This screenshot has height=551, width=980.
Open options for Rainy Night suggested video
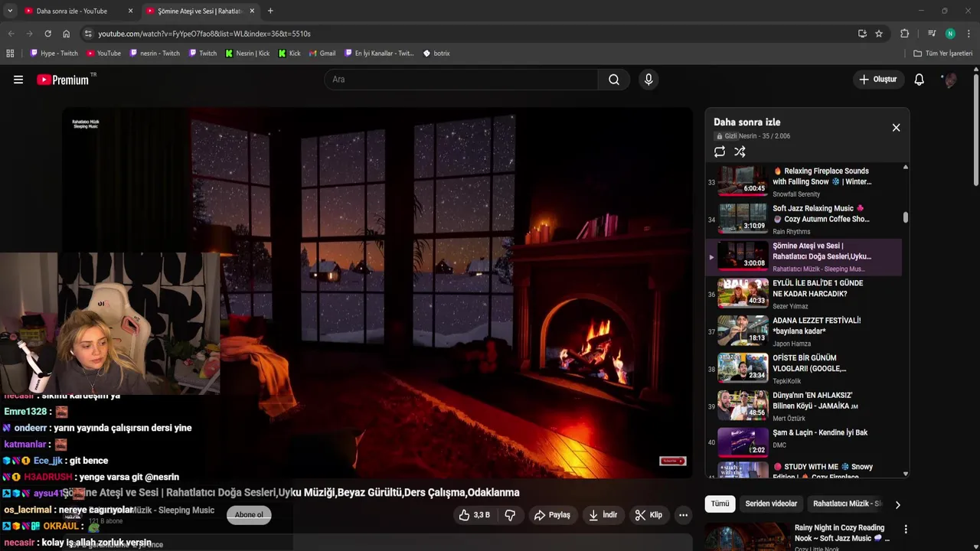click(906, 529)
